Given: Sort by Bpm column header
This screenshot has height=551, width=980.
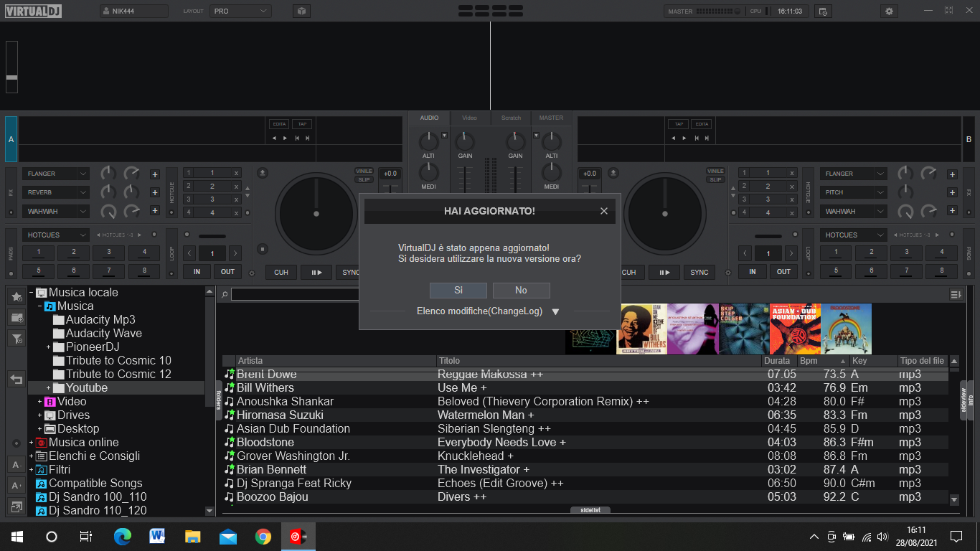Looking at the screenshot, I should tap(824, 361).
